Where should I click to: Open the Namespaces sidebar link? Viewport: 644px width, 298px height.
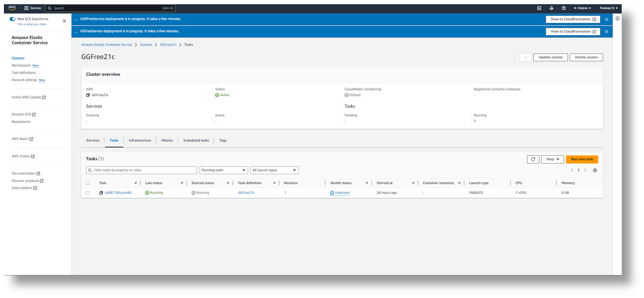click(x=21, y=66)
